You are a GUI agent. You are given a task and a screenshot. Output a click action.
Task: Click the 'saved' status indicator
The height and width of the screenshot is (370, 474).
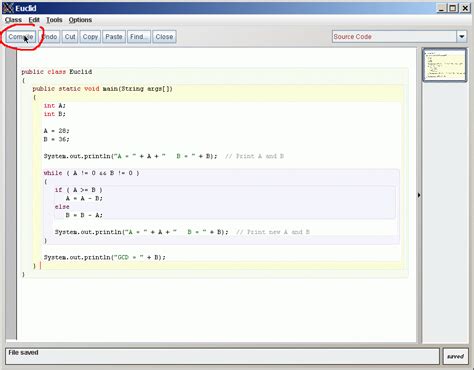[x=455, y=356]
